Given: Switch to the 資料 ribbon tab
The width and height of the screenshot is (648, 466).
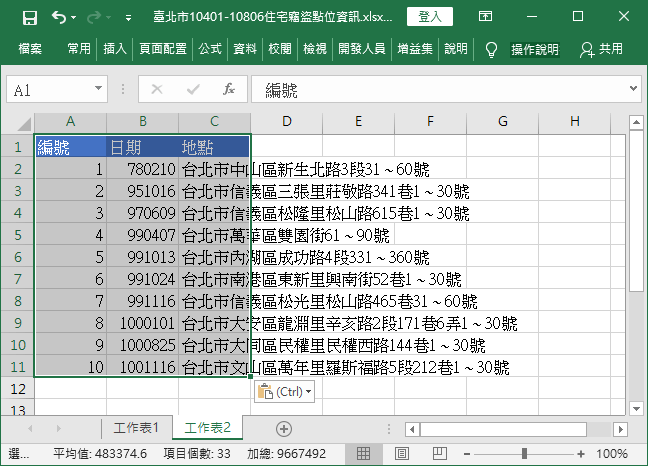Looking at the screenshot, I should pos(245,49).
